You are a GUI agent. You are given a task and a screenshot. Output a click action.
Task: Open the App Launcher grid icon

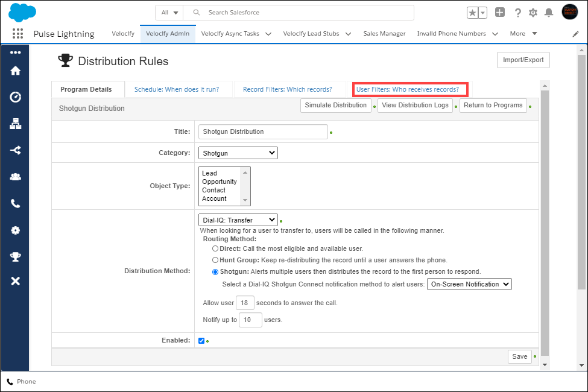[17, 33]
